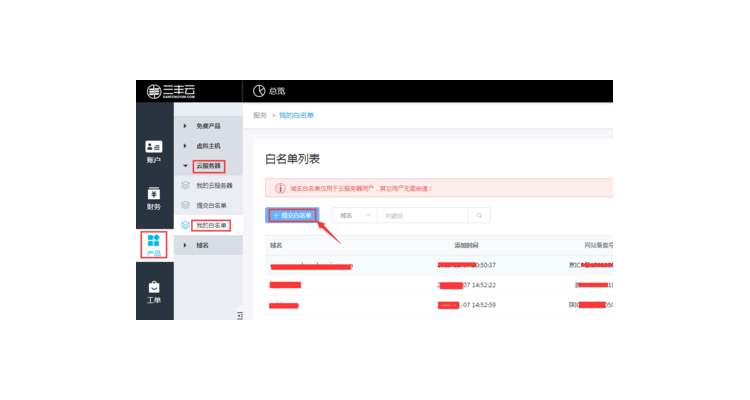
Task: Click the timestamp ending 14:52:59
Action: pos(466,305)
